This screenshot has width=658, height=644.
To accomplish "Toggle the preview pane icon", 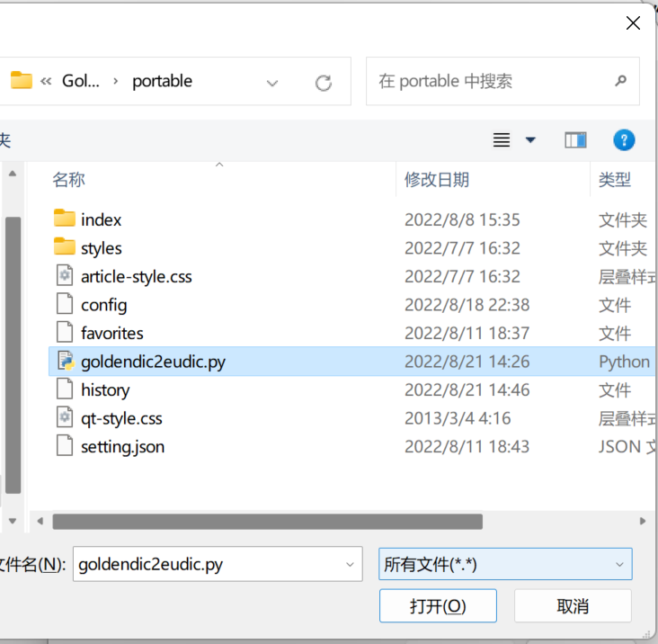I will (x=575, y=139).
